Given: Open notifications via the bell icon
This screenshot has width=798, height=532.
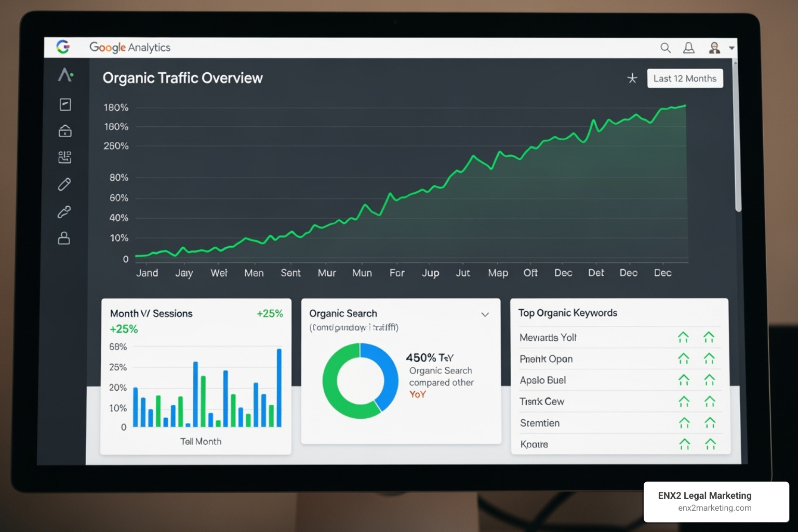Looking at the screenshot, I should [688, 47].
